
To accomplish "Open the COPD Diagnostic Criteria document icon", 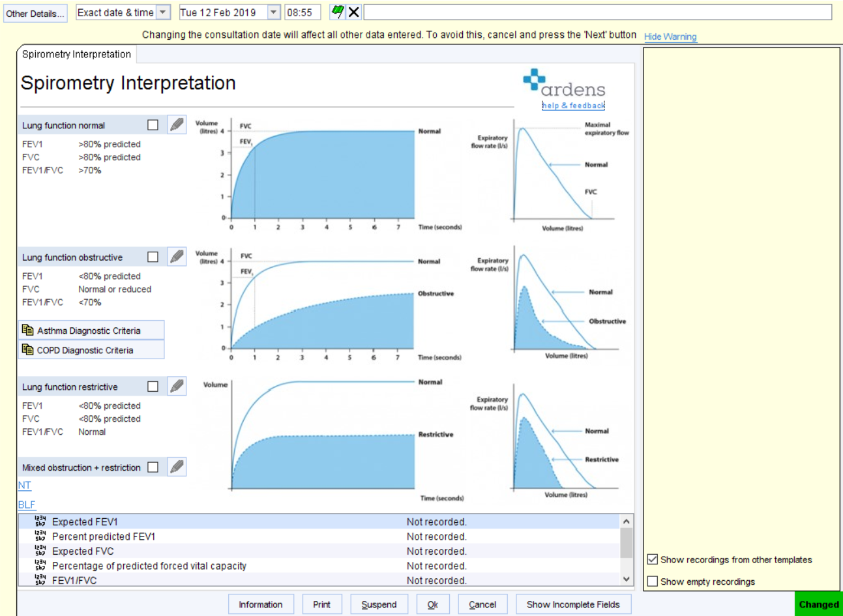I will tap(28, 349).
